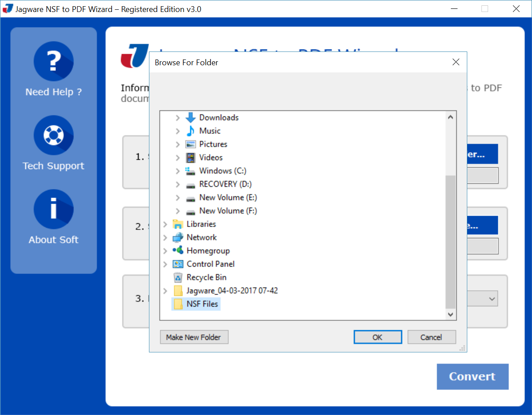This screenshot has width=532, height=415.
Task: Click the Tech Support label
Action: 54,166
